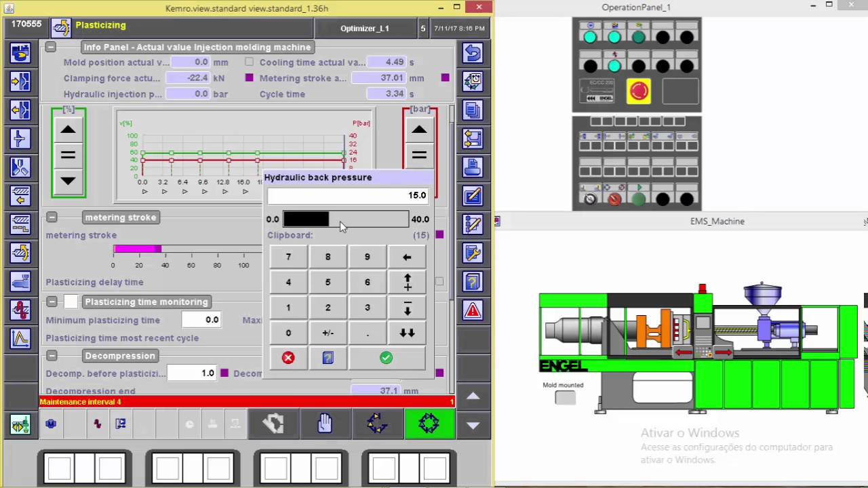Select the Optimizer_L1 header field
Viewport: 868px width, 488px height.
click(365, 28)
